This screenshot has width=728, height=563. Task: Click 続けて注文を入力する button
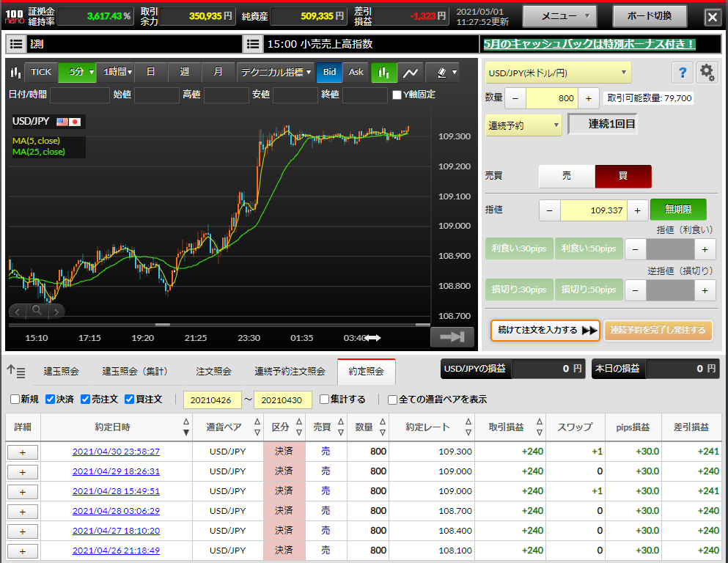tap(545, 331)
